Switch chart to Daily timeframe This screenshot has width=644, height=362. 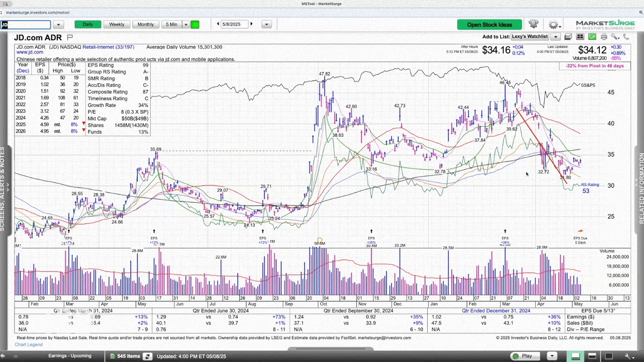tap(87, 24)
